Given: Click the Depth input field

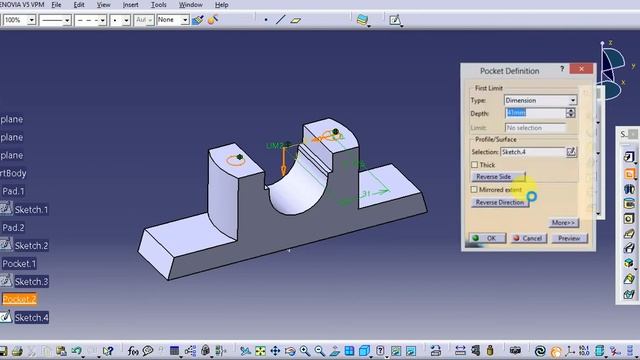Looking at the screenshot, I should click(x=535, y=113).
